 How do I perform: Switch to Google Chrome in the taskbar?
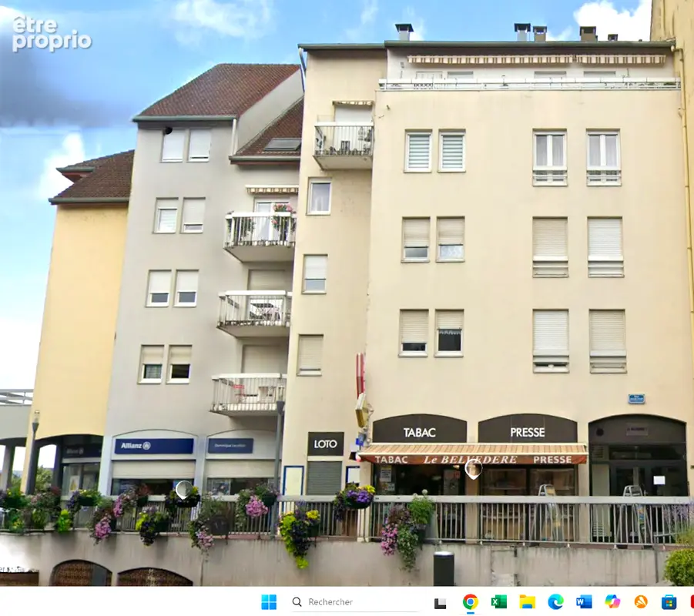click(x=470, y=602)
